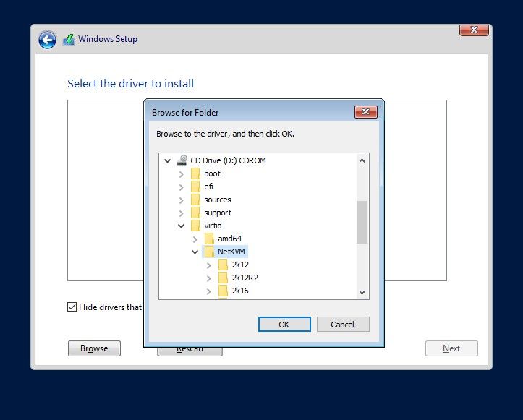Click the support folder icon
This screenshot has height=420, width=523.
[195, 213]
